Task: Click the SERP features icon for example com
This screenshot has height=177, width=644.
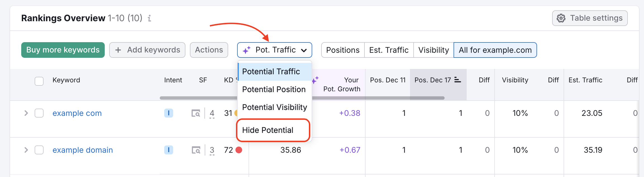Action: pyautogui.click(x=196, y=113)
